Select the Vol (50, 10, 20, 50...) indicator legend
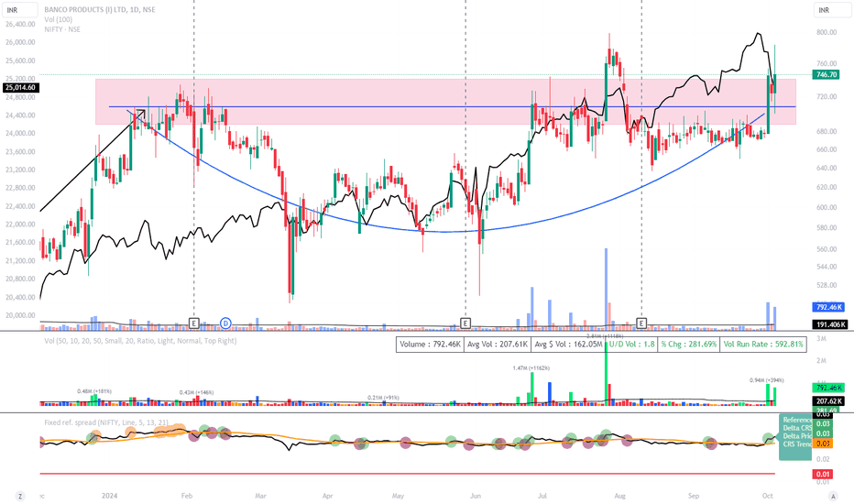Viewport: 854px width, 504px height. click(140, 341)
